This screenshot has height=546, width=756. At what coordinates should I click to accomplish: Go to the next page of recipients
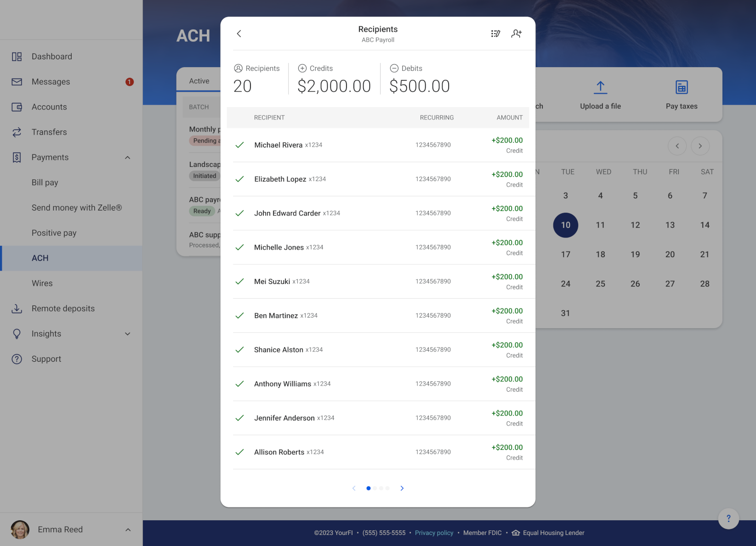402,488
